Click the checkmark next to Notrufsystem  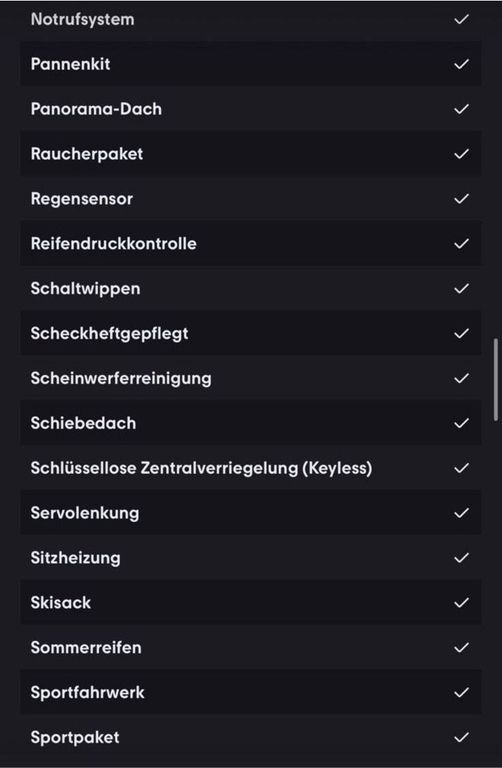tap(461, 20)
